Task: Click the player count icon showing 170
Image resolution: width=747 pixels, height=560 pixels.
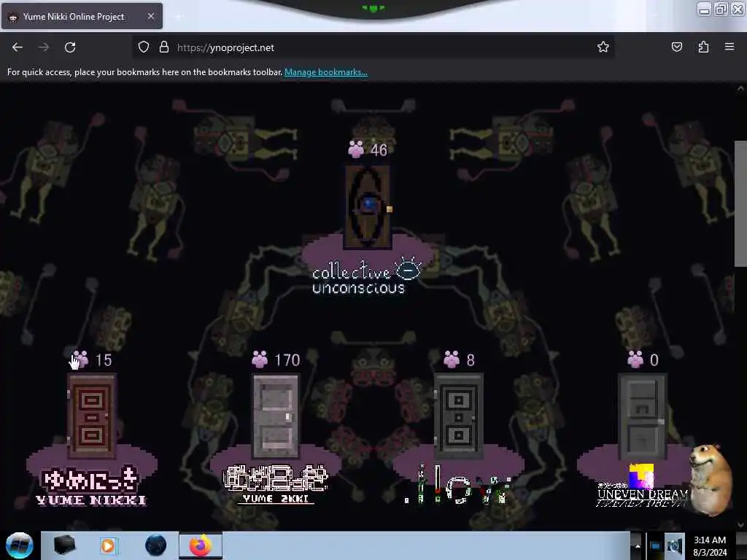Action: pos(260,359)
